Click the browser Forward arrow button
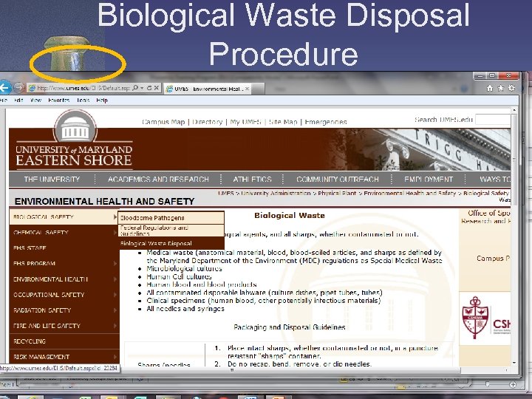Image resolution: width=532 pixels, height=399 pixels. 19,88
